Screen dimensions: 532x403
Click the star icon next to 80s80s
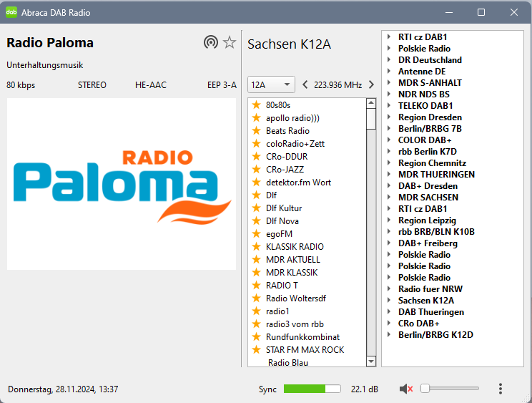tap(256, 105)
